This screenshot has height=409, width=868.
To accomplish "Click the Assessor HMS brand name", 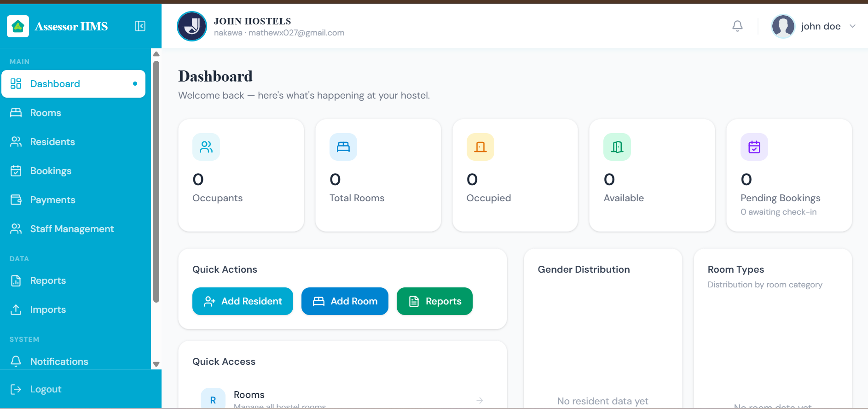I will 71,26.
